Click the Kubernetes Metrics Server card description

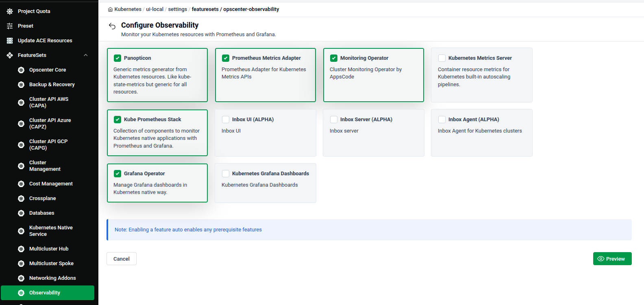tap(474, 77)
